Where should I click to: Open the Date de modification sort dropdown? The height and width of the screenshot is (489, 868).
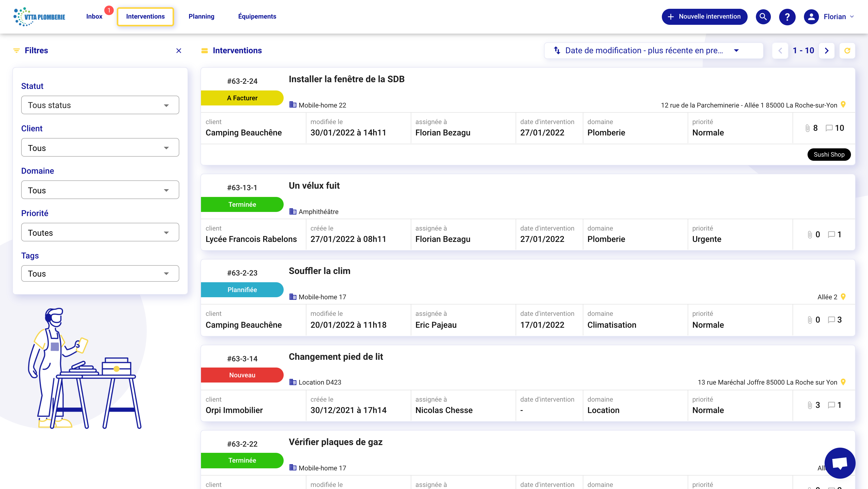[x=653, y=51]
